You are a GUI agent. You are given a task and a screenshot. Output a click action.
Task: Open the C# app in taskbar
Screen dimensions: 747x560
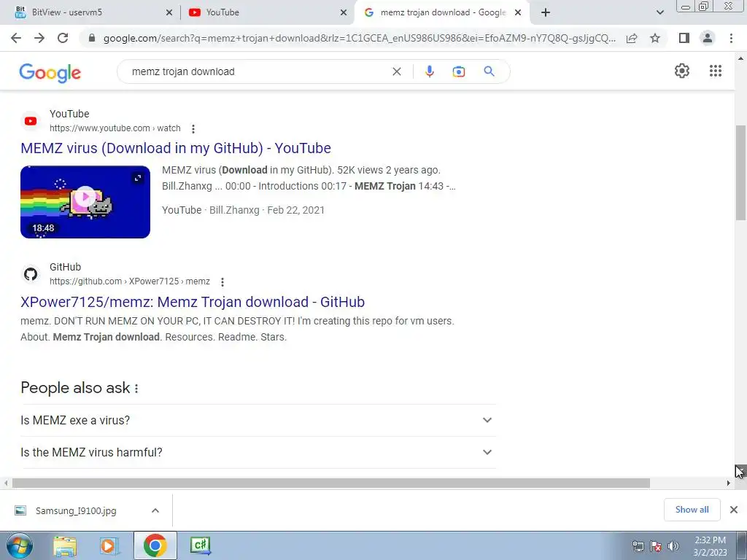point(200,545)
